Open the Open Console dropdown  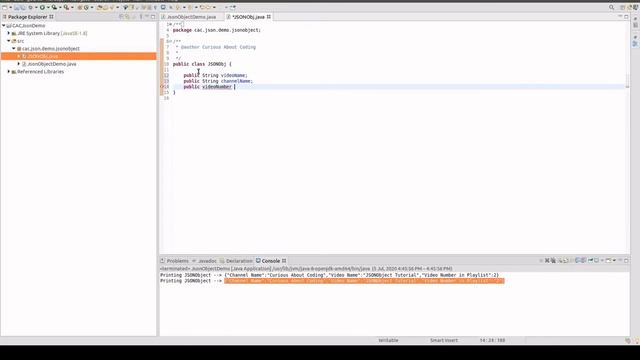[614, 260]
